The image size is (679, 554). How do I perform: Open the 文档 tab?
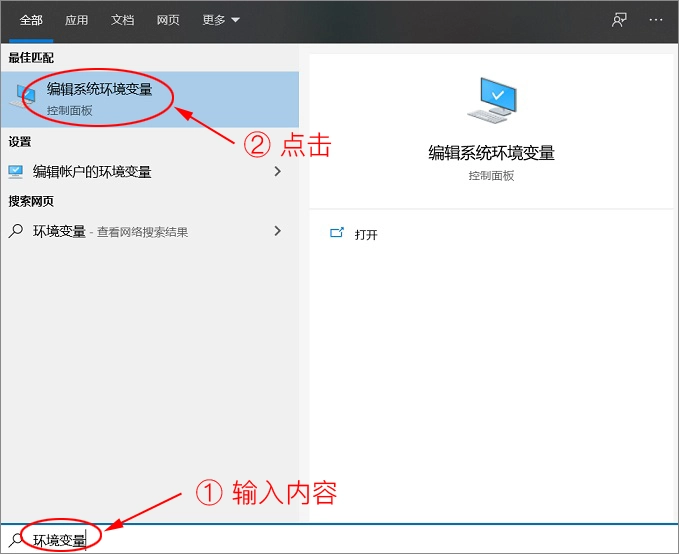click(123, 20)
